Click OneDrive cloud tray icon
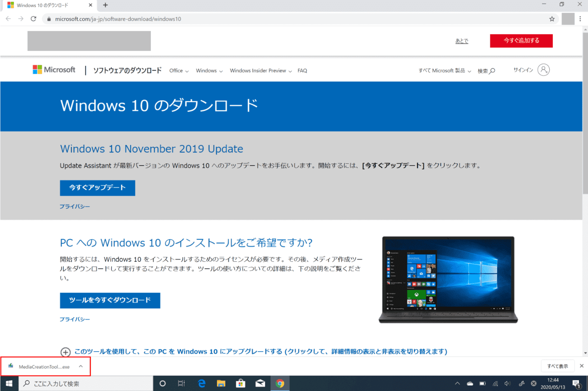This screenshot has width=588, height=391. pyautogui.click(x=470, y=383)
